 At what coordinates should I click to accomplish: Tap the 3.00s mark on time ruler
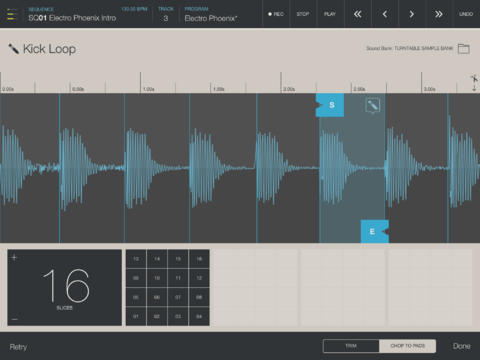(x=430, y=89)
